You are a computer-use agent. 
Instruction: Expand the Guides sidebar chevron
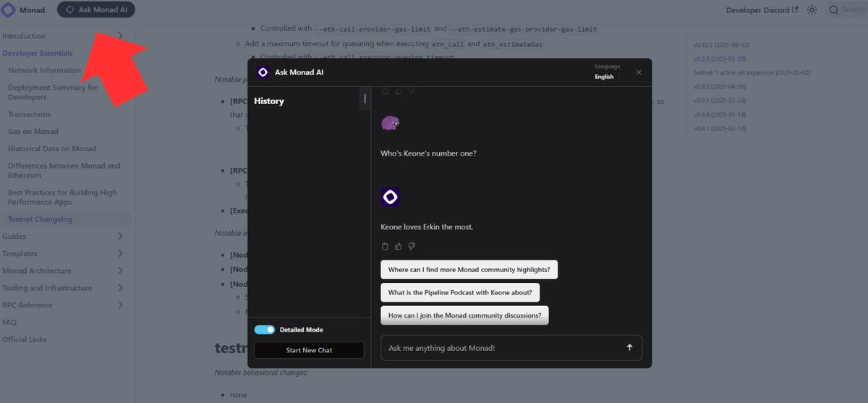coord(120,237)
